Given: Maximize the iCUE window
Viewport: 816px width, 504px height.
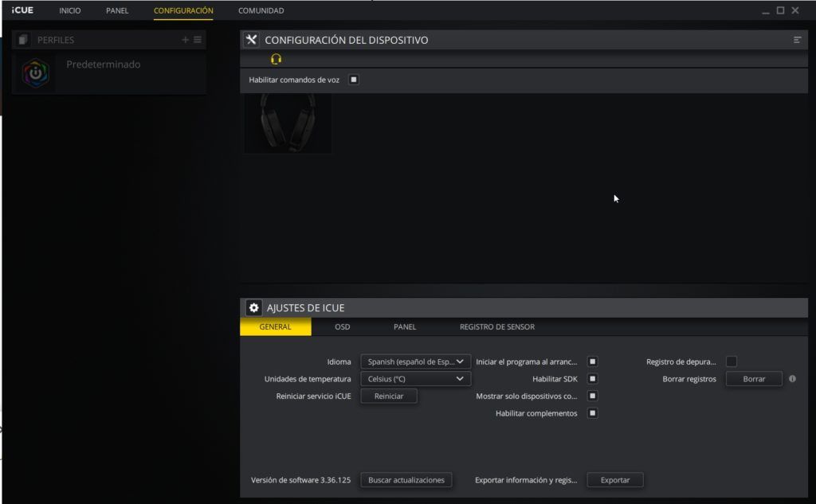Looking at the screenshot, I should (x=780, y=10).
